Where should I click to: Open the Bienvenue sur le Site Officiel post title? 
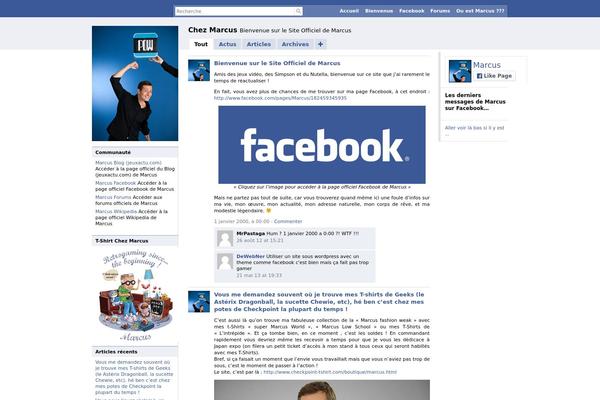coord(277,63)
